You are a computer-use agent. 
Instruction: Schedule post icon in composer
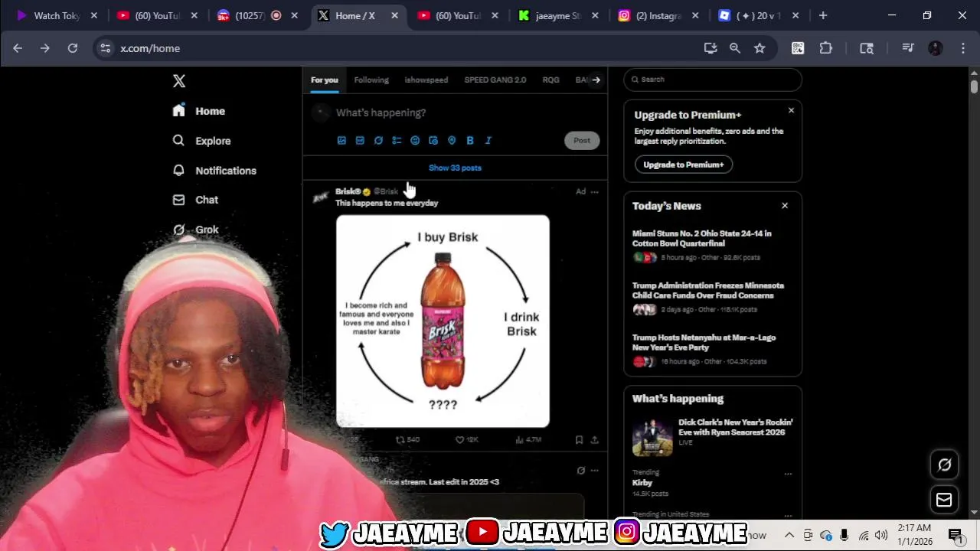pos(433,141)
